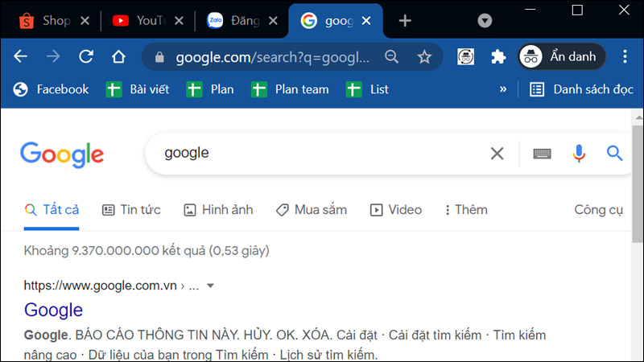644x362 pixels.
Task: Open a new tab with plus button
Action: click(x=405, y=21)
